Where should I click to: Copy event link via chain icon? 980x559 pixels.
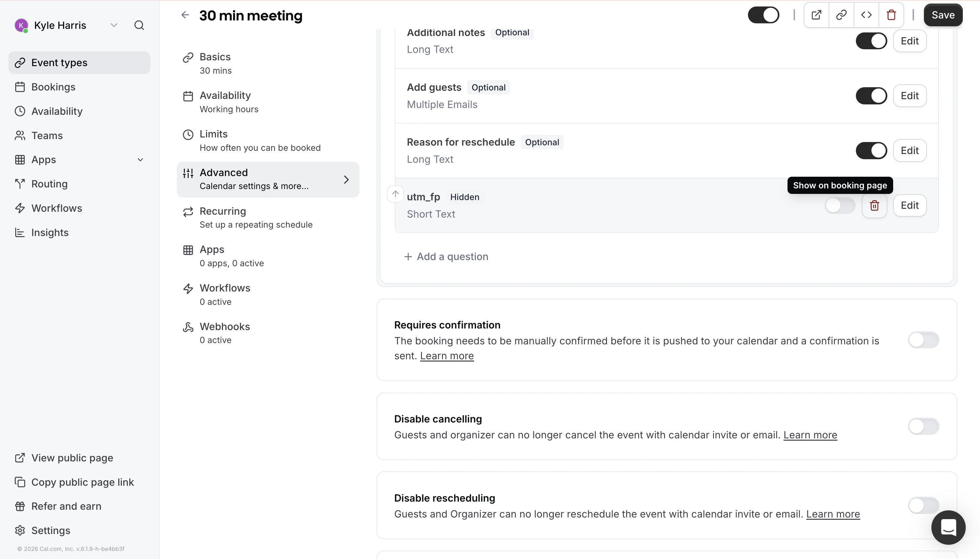pyautogui.click(x=841, y=15)
